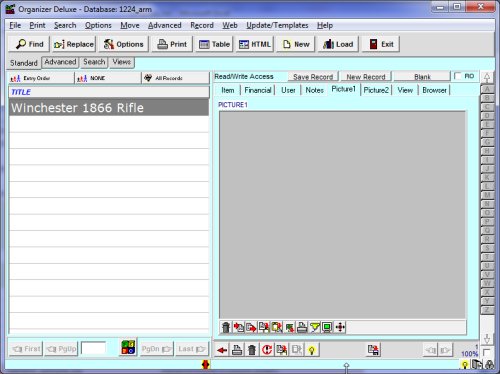Open the Record menu
500x374 pixels.
tap(202, 25)
